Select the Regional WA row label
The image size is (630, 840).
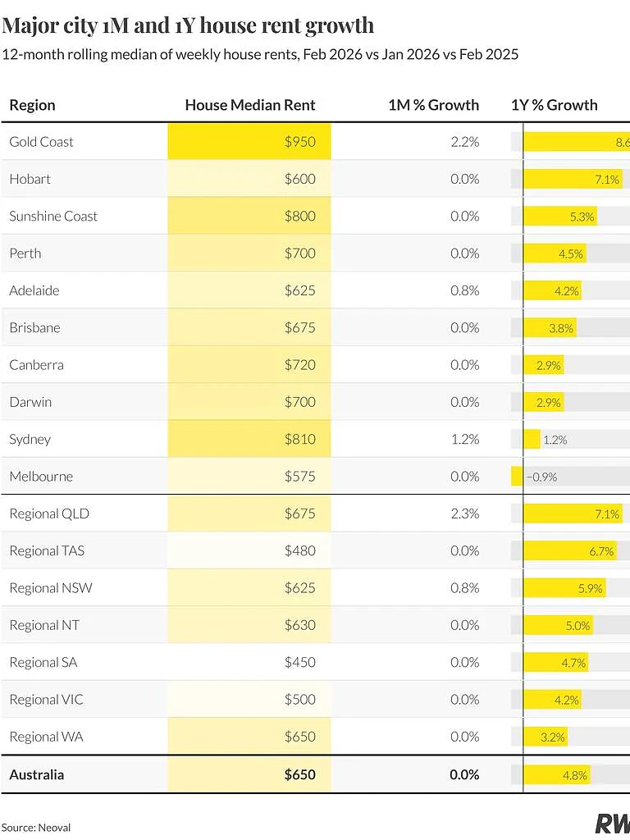(x=47, y=737)
